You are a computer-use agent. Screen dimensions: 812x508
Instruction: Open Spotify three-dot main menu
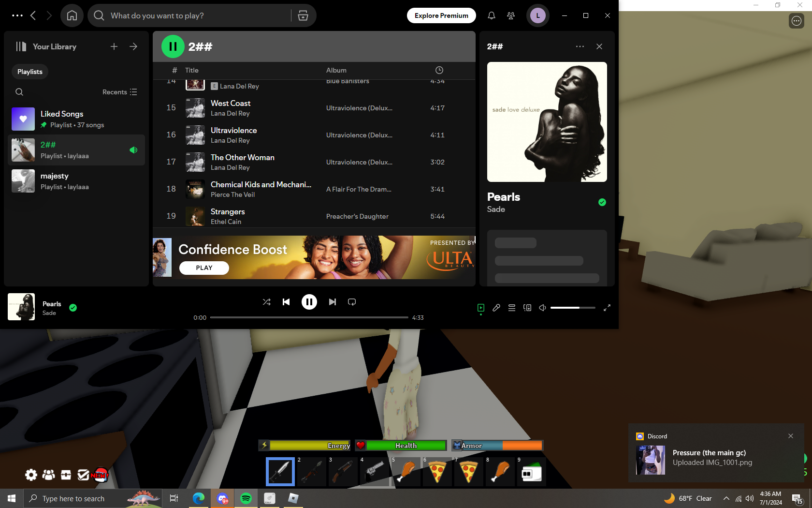(17, 15)
